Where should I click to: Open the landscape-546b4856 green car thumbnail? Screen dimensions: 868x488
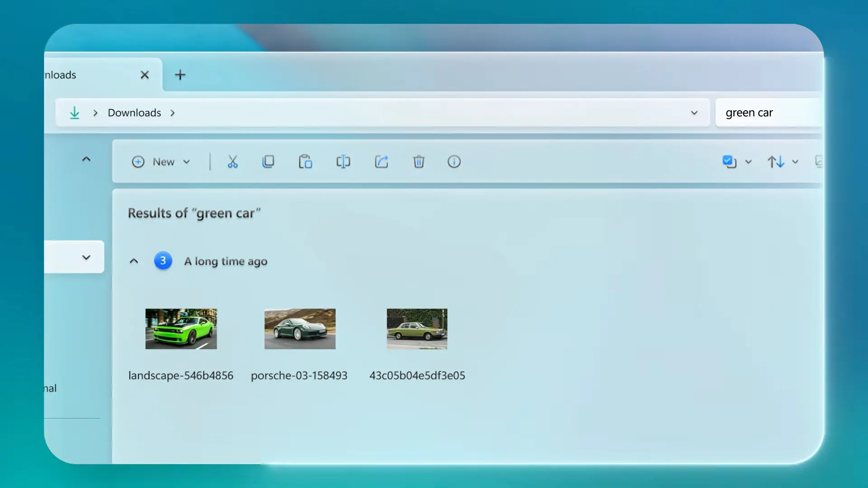coord(181,329)
